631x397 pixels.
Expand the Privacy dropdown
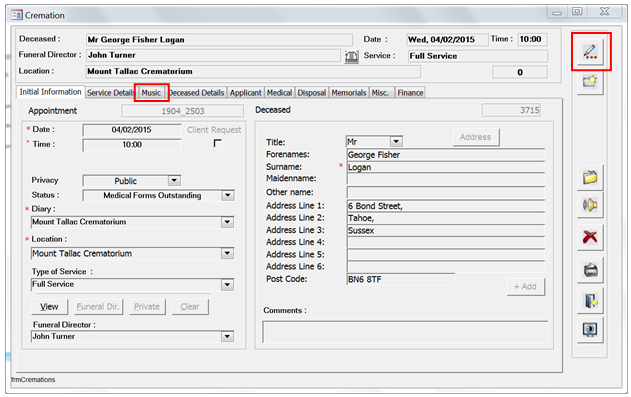click(174, 180)
